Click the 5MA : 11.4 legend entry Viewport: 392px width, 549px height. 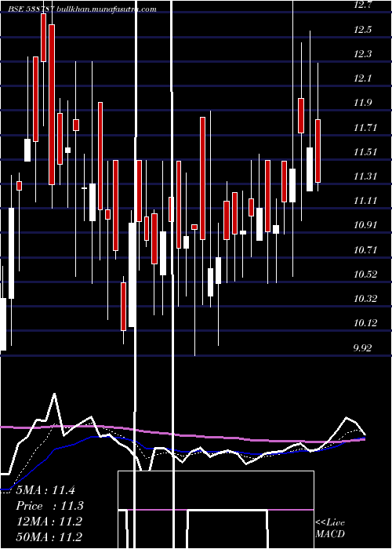coord(45,490)
